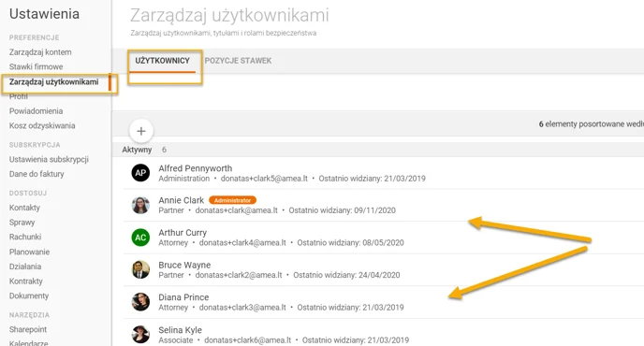Click 'Ostatnio widziany: 24/04/2020' text
Image resolution: width=644 pixels, height=346 pixels.
[346, 275]
